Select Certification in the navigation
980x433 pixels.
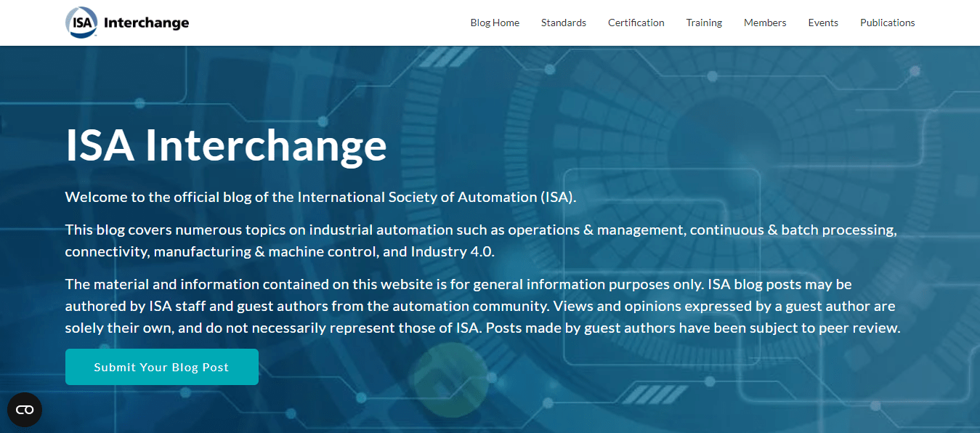(x=636, y=23)
